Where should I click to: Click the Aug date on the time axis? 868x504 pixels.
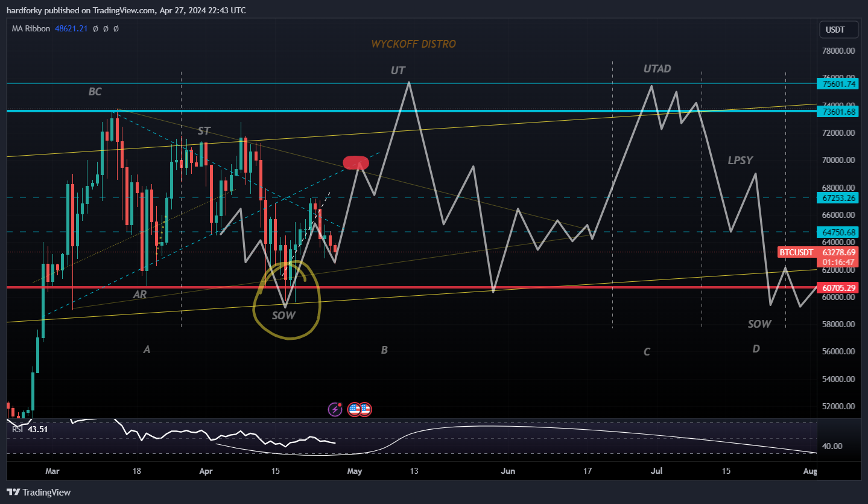coord(810,471)
